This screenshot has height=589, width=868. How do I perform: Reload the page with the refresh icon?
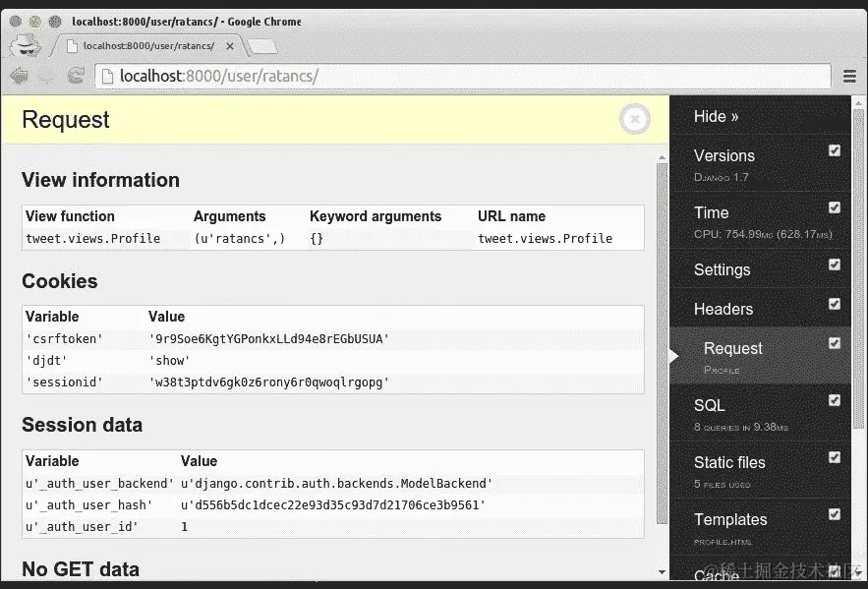pos(75,76)
